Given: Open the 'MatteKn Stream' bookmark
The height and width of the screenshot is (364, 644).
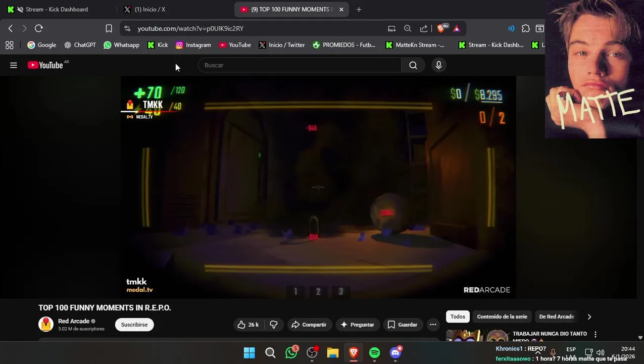Looking at the screenshot, I should (x=415, y=45).
